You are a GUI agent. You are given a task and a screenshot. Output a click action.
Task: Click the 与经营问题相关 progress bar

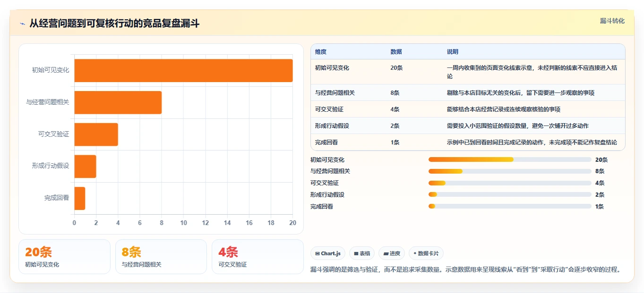(x=510, y=171)
